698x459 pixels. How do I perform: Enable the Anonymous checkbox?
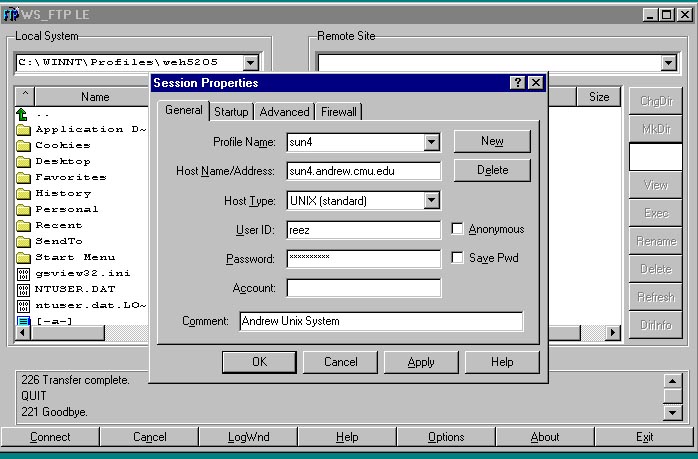[x=457, y=229]
